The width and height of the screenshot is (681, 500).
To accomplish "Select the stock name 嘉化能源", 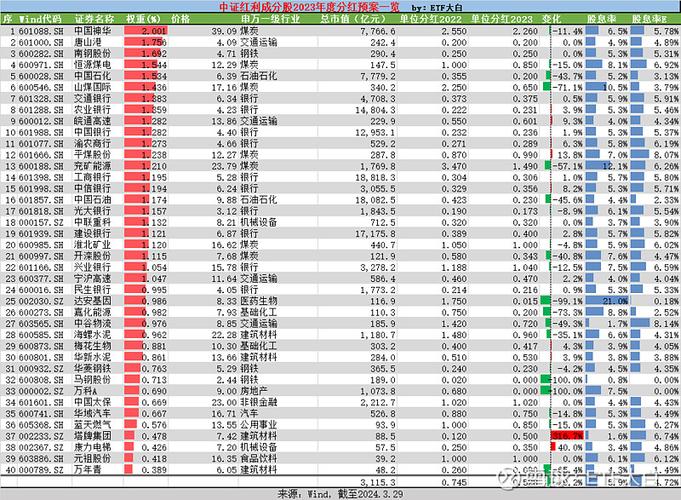I will pyautogui.click(x=93, y=312).
